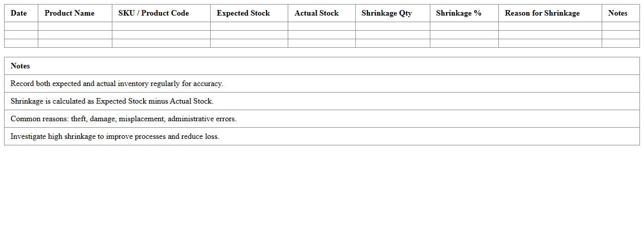Screen dimensions: 644x252
Task: Click the Notes header in the top table
Action: point(617,13)
